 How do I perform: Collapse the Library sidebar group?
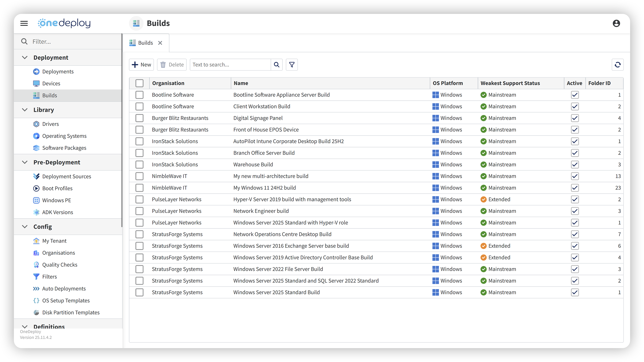point(25,110)
